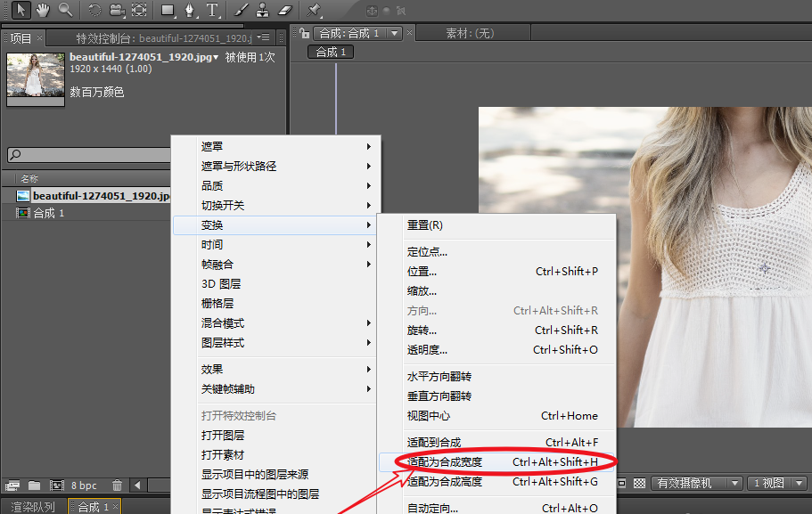Click the trash delete icon
The image size is (812, 514).
pos(117,485)
